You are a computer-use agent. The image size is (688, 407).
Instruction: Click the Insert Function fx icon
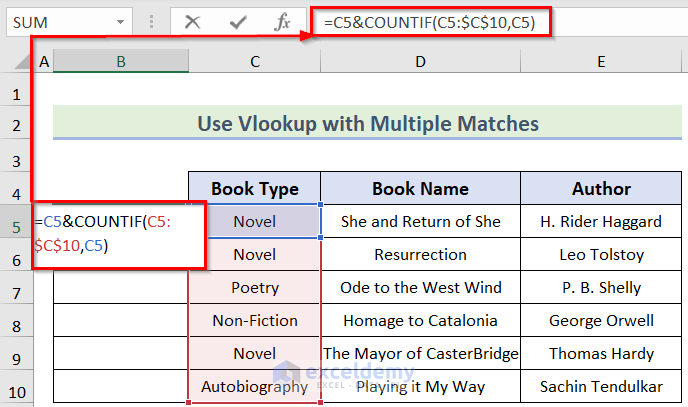pos(283,21)
